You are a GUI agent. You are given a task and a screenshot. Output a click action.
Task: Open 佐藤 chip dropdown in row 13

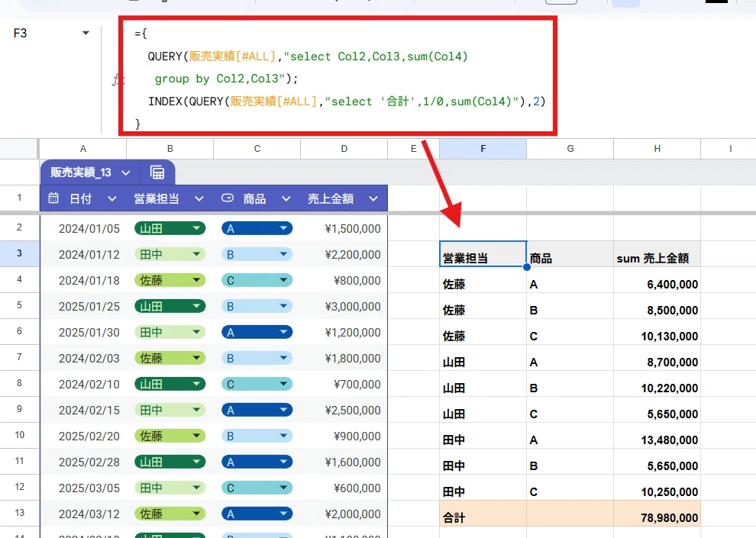pyautogui.click(x=196, y=514)
